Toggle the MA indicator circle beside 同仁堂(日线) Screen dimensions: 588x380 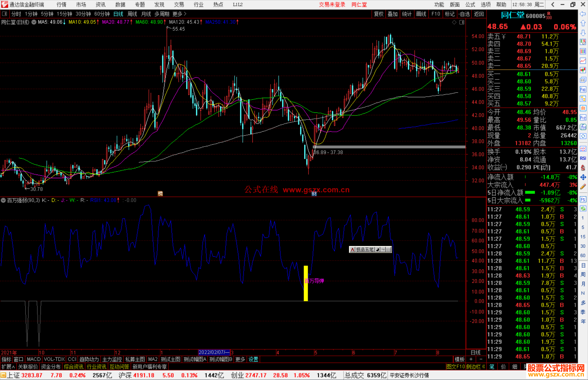(x=34, y=22)
